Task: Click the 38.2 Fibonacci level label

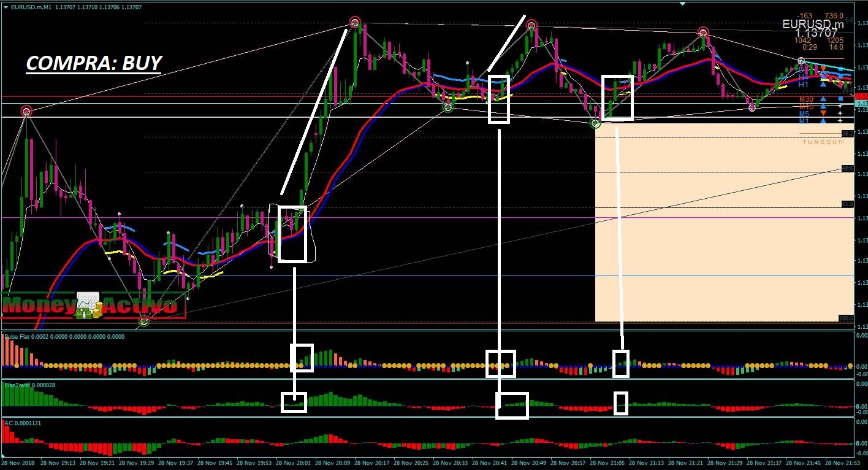Action: pyautogui.click(x=848, y=133)
